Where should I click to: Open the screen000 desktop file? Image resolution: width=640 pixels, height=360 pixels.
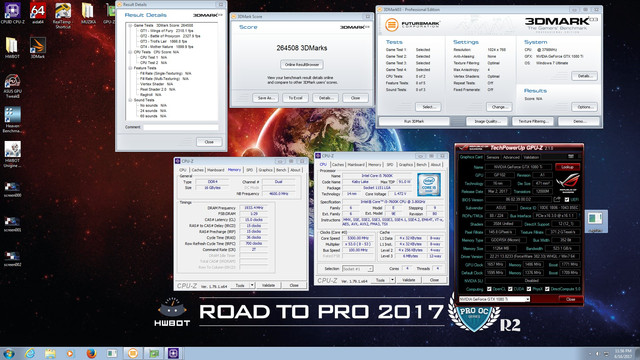(12, 189)
